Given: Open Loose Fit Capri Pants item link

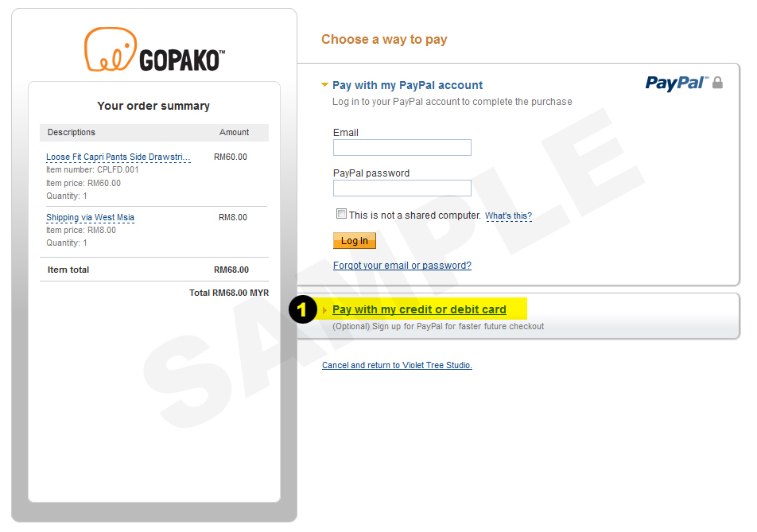Looking at the screenshot, I should coord(118,157).
